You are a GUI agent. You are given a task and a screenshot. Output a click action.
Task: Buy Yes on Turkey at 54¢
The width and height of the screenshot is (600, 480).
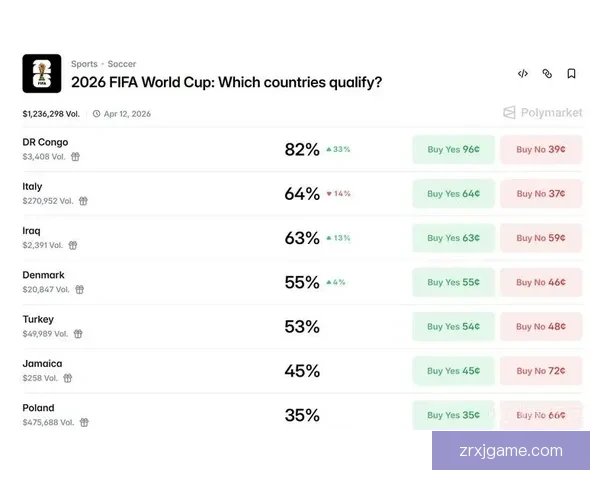click(x=453, y=326)
